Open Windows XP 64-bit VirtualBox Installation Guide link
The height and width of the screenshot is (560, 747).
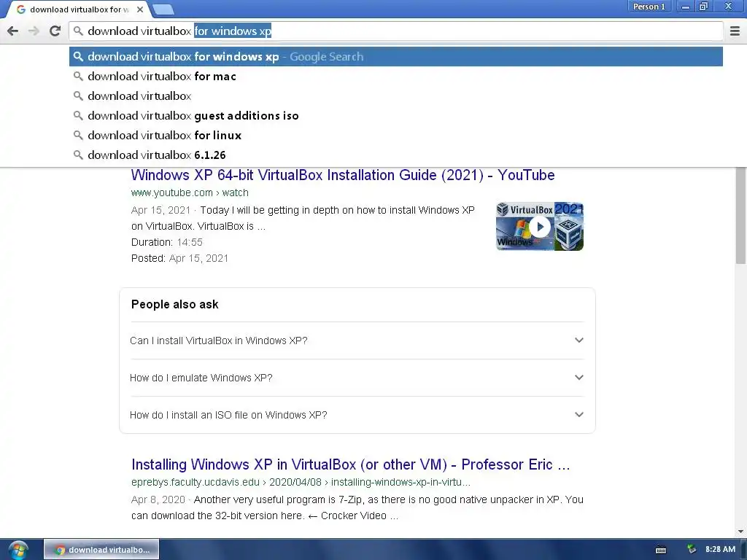[x=343, y=175]
